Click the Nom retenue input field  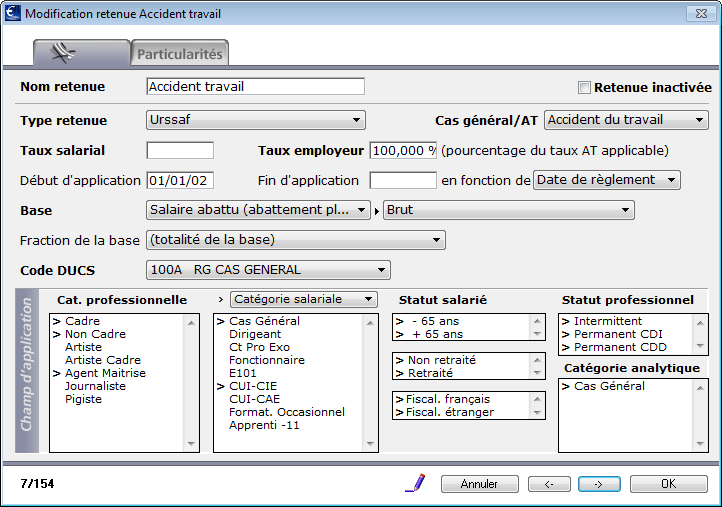pyautogui.click(x=256, y=87)
